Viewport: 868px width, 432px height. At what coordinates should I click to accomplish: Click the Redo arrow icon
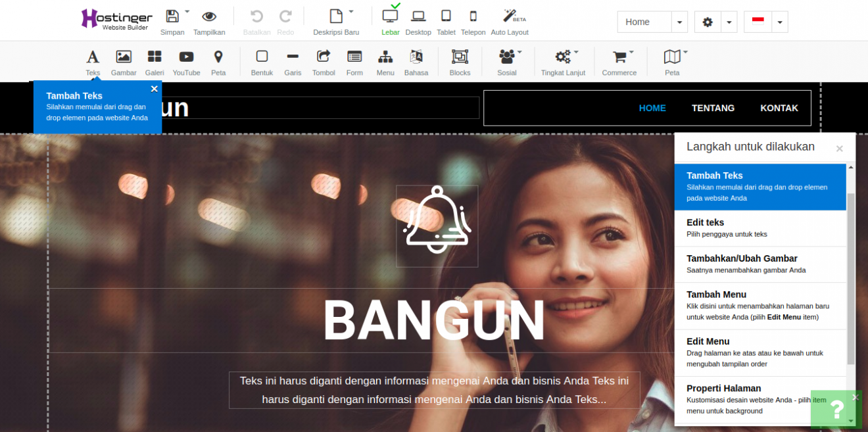point(285,17)
